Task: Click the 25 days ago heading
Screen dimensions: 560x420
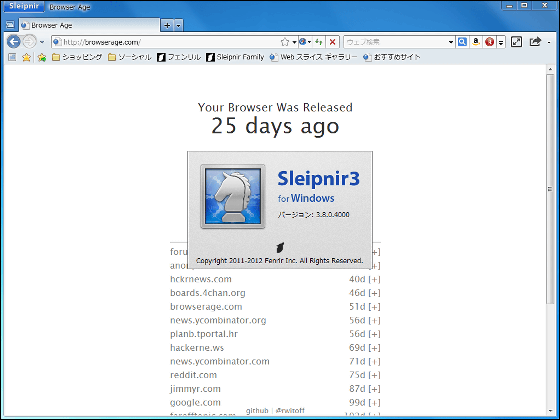Action: [x=275, y=126]
